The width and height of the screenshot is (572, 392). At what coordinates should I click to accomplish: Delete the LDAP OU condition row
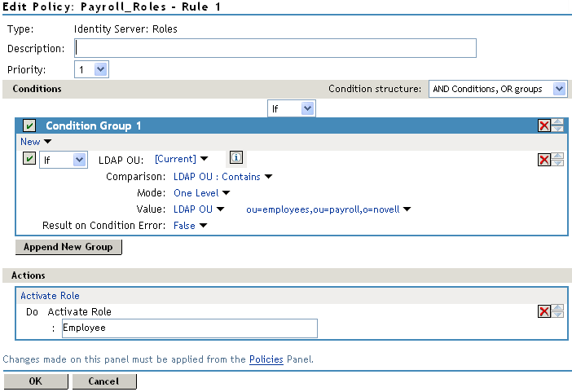tap(544, 160)
